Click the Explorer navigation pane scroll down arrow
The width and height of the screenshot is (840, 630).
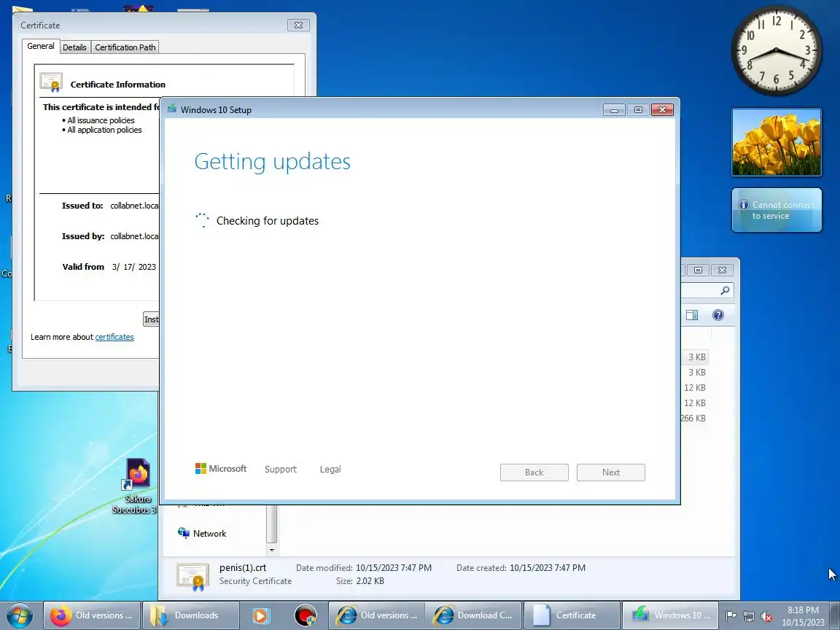click(271, 550)
